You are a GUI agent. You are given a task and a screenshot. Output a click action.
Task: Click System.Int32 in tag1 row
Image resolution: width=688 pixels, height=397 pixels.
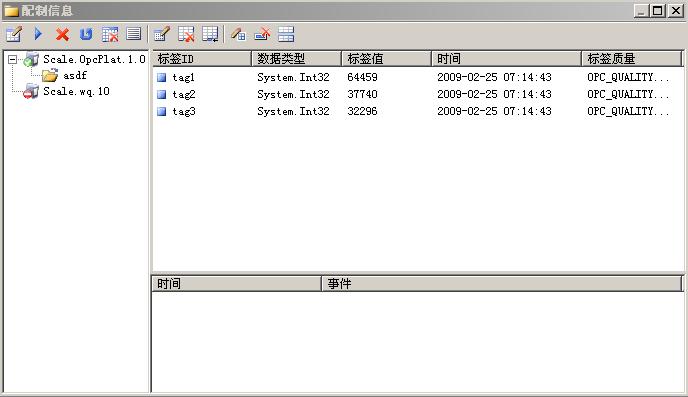pyautogui.click(x=293, y=77)
